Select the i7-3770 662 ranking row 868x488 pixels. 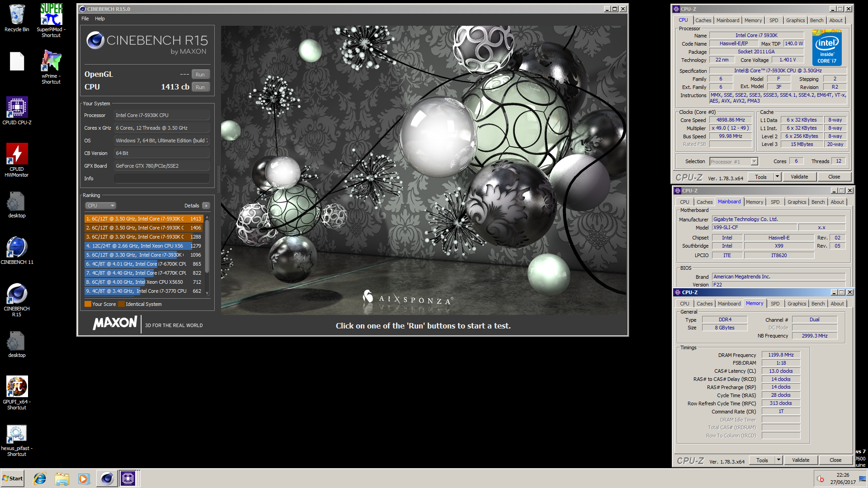[143, 291]
